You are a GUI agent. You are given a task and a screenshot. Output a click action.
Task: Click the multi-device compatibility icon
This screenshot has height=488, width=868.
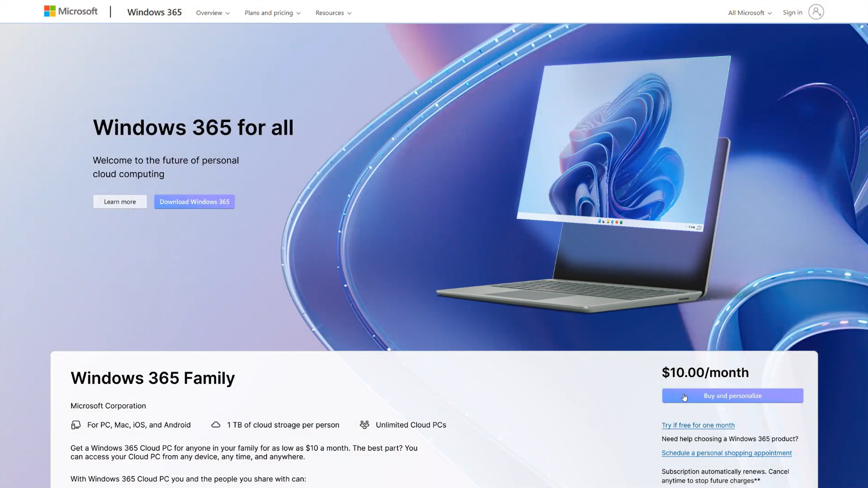pyautogui.click(x=76, y=425)
